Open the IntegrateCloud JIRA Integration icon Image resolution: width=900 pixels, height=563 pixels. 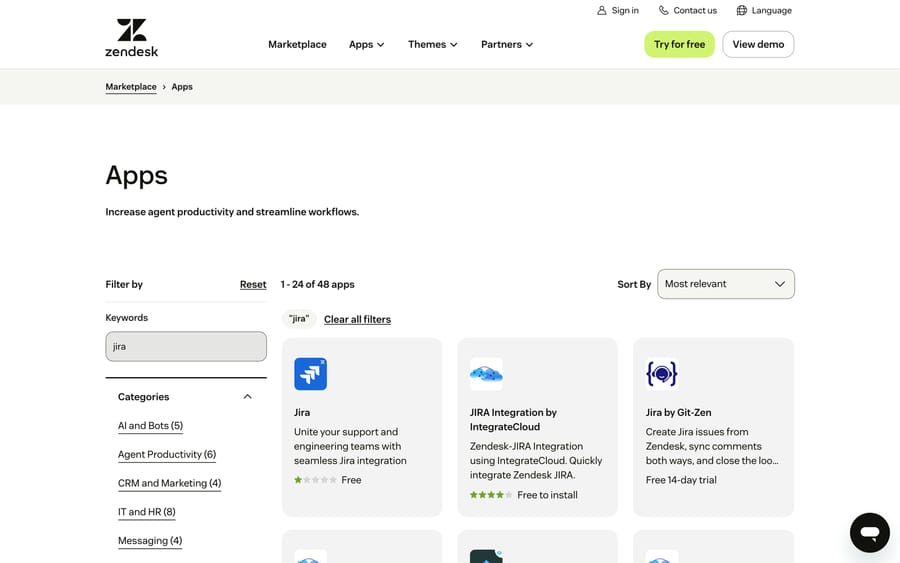click(x=486, y=374)
